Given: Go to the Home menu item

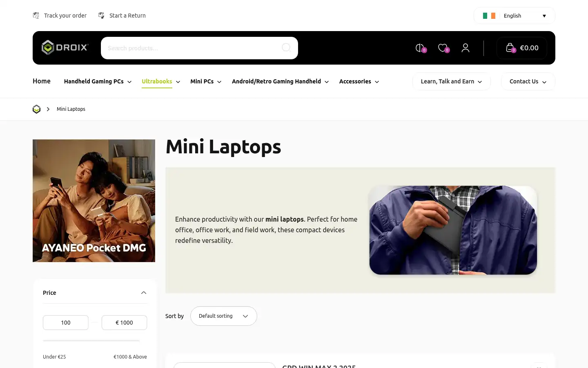Looking at the screenshot, I should click(42, 81).
